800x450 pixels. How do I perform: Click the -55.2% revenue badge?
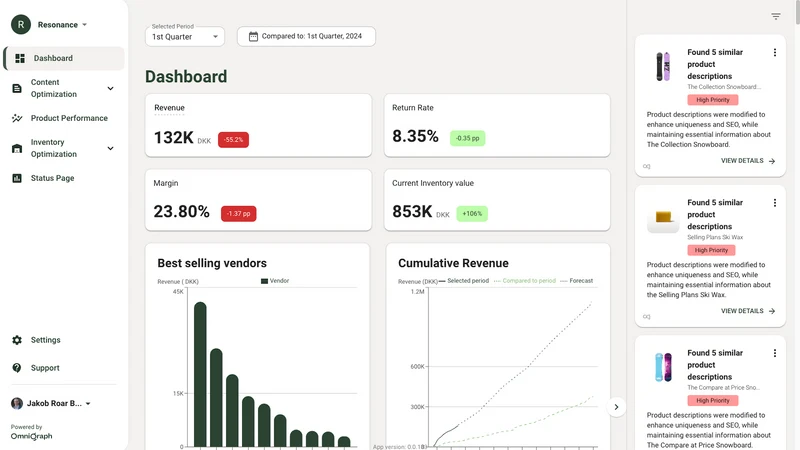coord(233,139)
